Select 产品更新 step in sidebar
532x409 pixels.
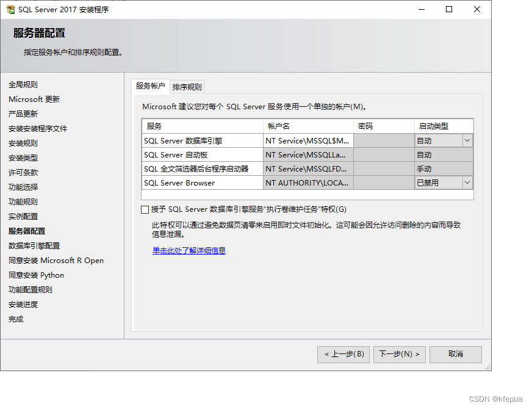click(x=23, y=114)
